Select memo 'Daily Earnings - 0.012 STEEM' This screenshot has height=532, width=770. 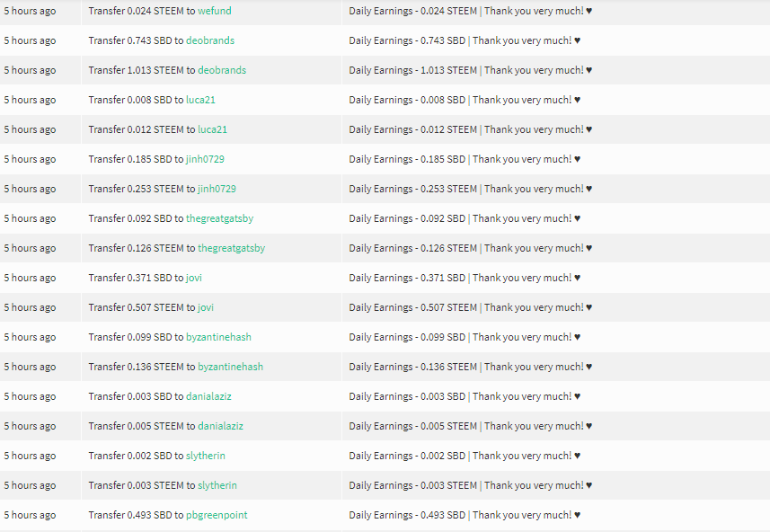click(413, 129)
